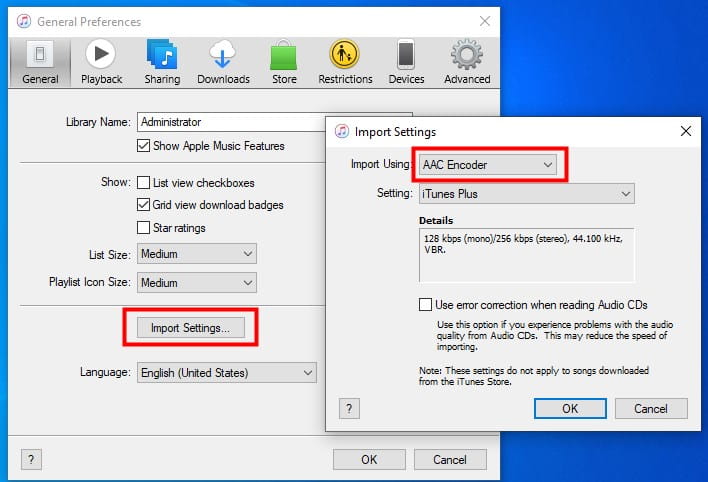Open the Store preferences tab
This screenshot has height=482, width=708.
(284, 62)
